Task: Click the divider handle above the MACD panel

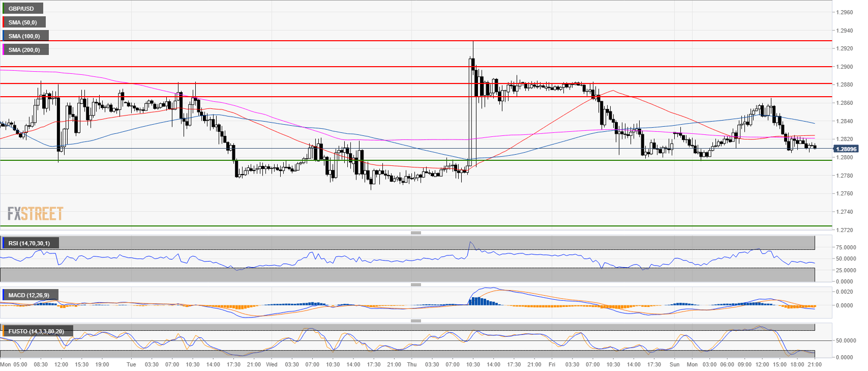Action: point(415,284)
